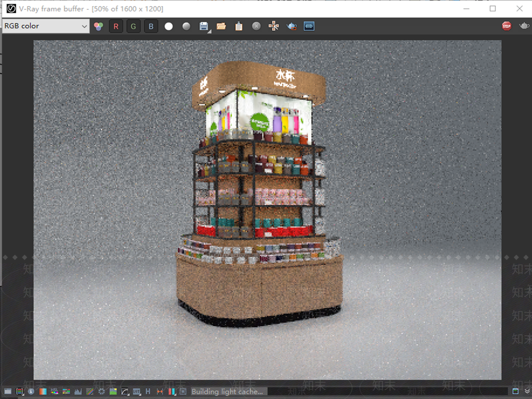
Task: Toggle the curves correction icon
Action: coord(90,391)
